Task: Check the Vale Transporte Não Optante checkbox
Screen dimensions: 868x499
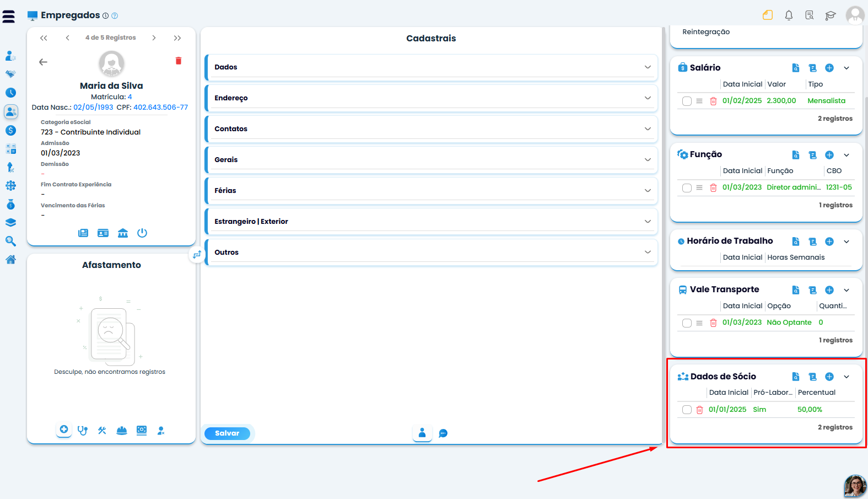Action: point(687,323)
